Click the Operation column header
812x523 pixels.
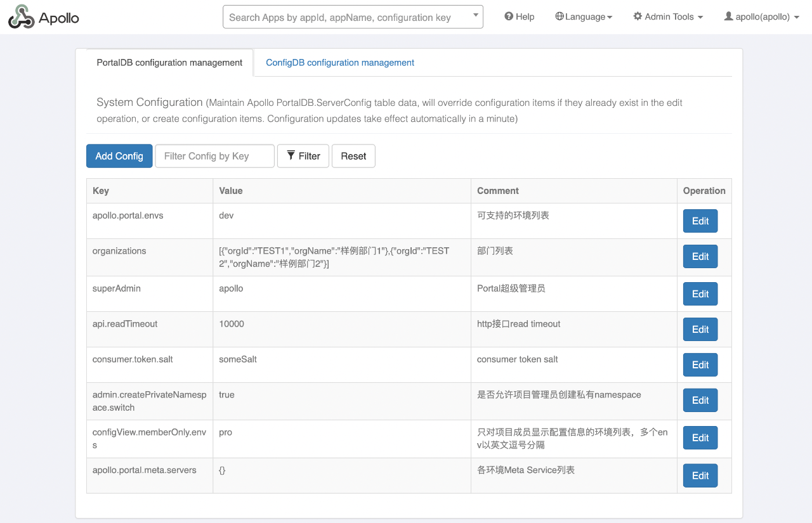704,191
